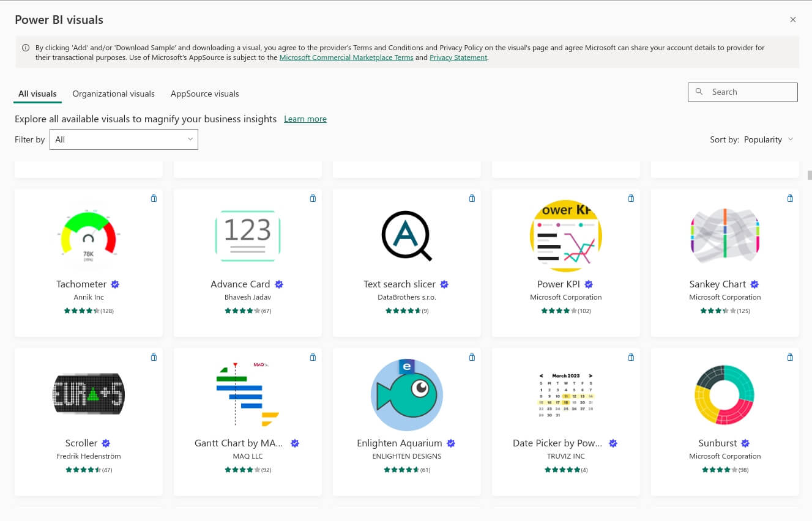Click the certified badge next to Advance Card
Screen dimensions: 812x521
(x=279, y=284)
